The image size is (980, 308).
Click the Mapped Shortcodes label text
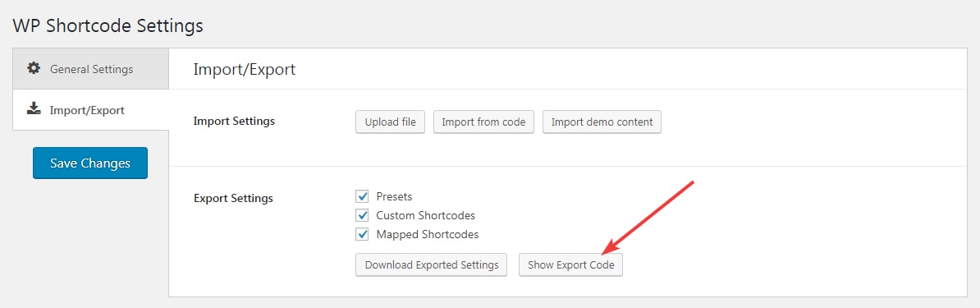tap(428, 235)
